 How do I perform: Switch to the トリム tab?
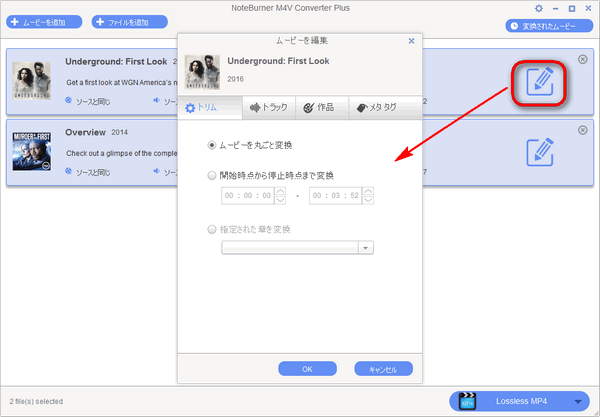click(210, 108)
